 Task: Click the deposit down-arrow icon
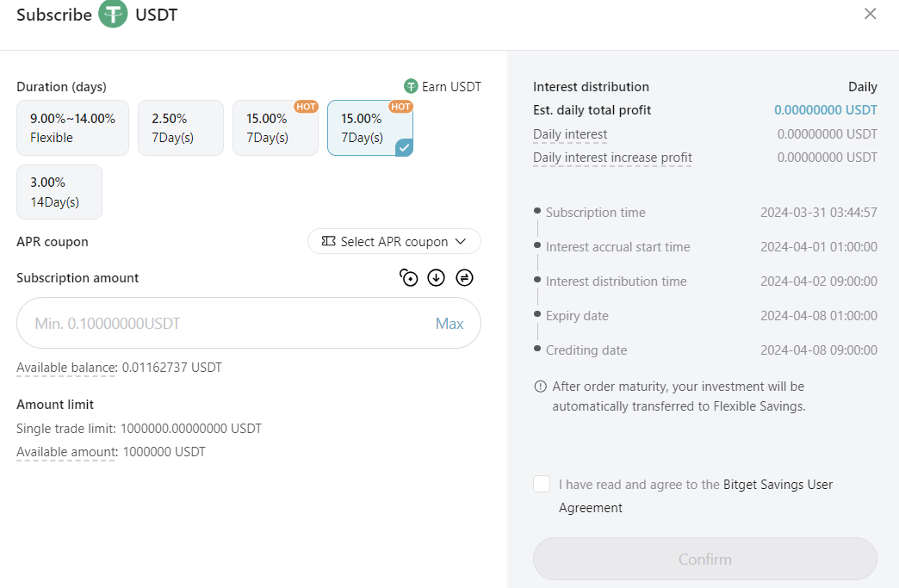click(x=437, y=278)
